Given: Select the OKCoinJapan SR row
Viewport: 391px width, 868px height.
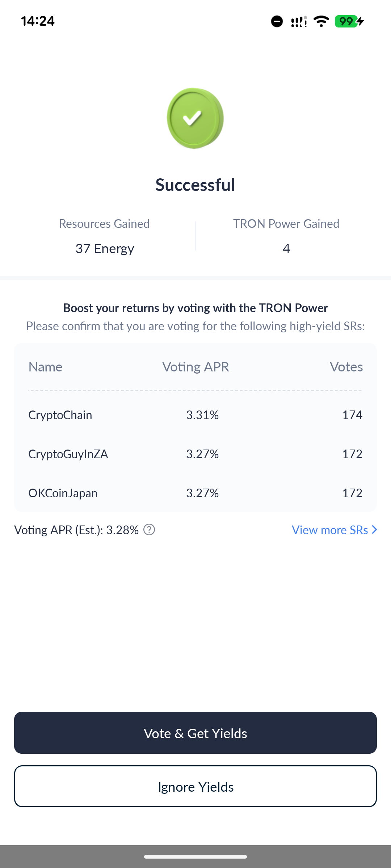Looking at the screenshot, I should (195, 493).
